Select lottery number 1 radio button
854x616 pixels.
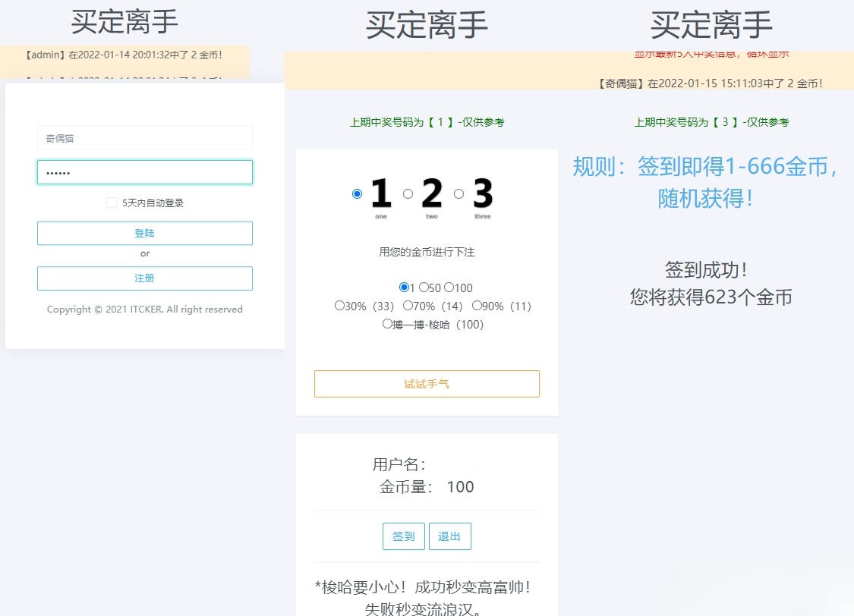(x=357, y=193)
